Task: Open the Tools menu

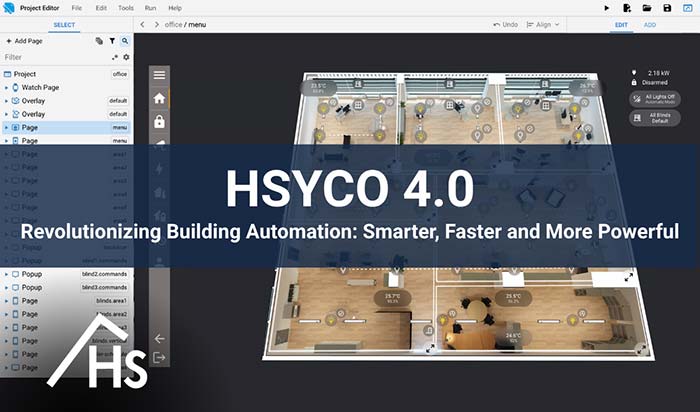Action: [x=125, y=8]
